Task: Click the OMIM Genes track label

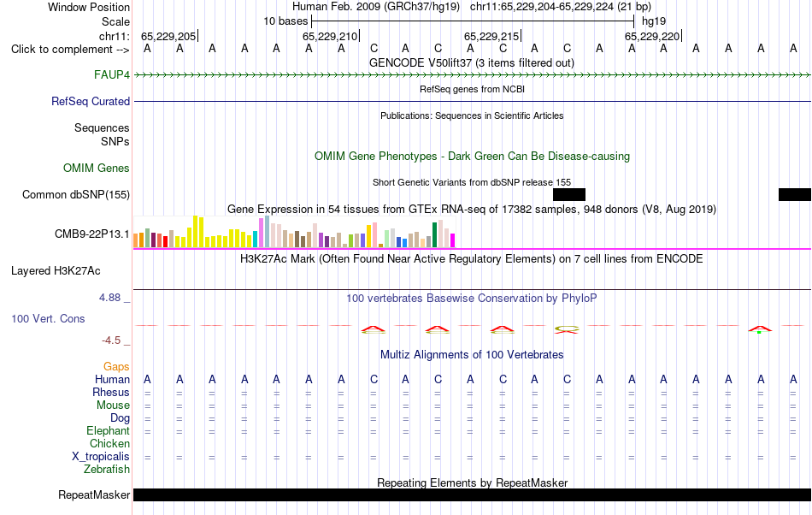Action: click(97, 168)
